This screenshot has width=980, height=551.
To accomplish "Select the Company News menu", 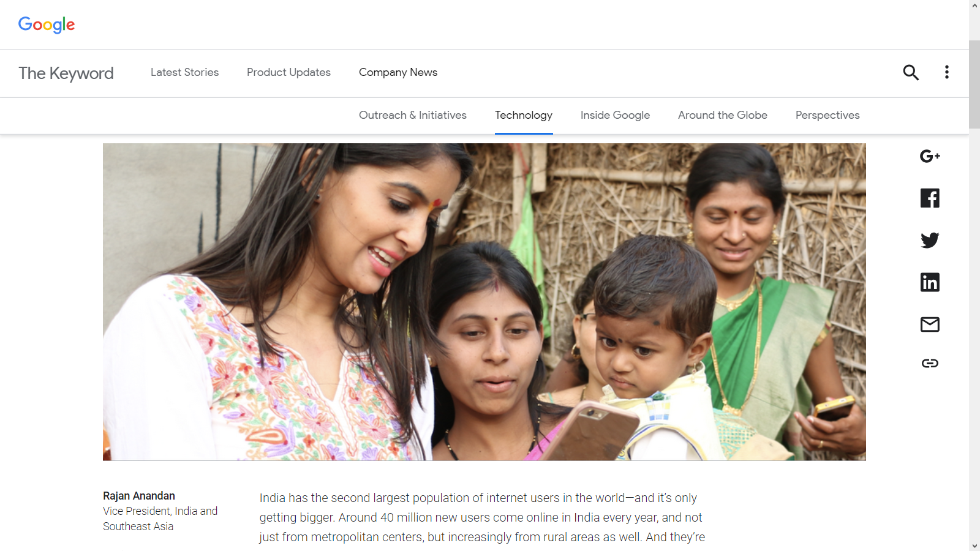I will tap(398, 72).
